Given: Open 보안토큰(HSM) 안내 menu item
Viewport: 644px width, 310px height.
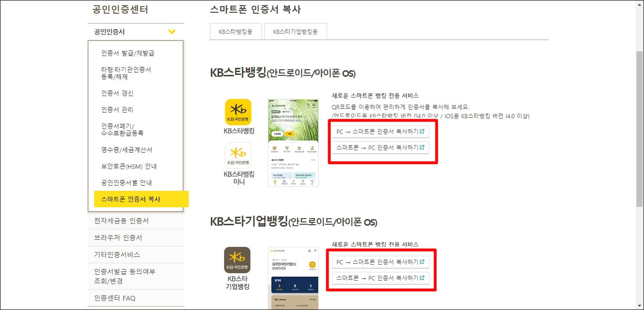Looking at the screenshot, I should coord(129,166).
